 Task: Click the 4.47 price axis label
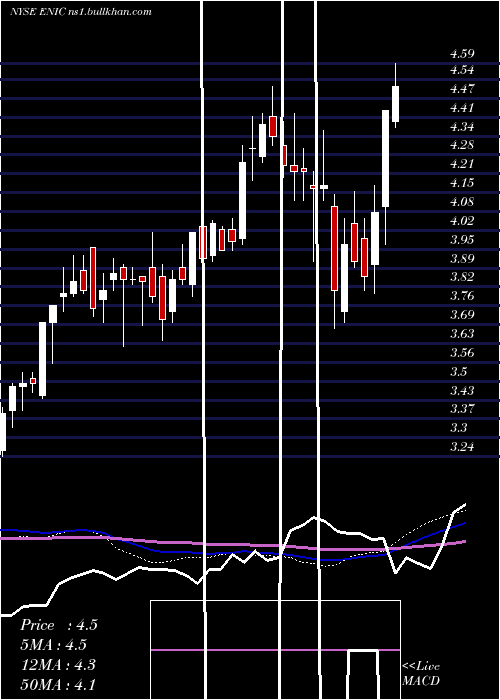tap(462, 89)
